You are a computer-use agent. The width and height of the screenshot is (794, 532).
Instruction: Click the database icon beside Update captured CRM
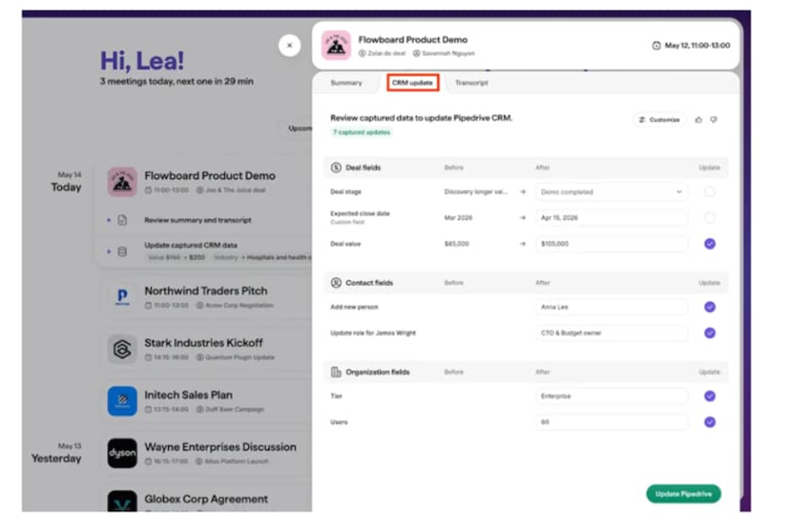tap(122, 251)
